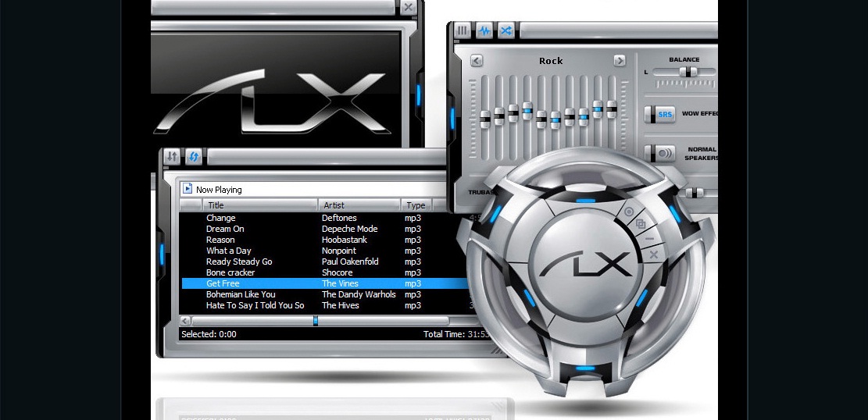Select the Bone cracker playlist row
This screenshot has width=868, height=420.
pyautogui.click(x=327, y=272)
